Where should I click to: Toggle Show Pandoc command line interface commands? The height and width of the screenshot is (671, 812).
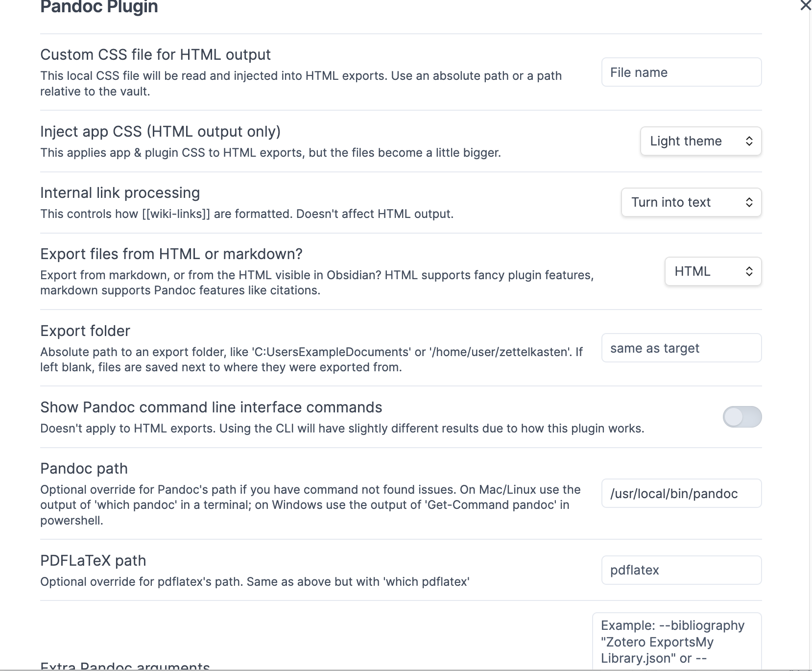(x=742, y=417)
